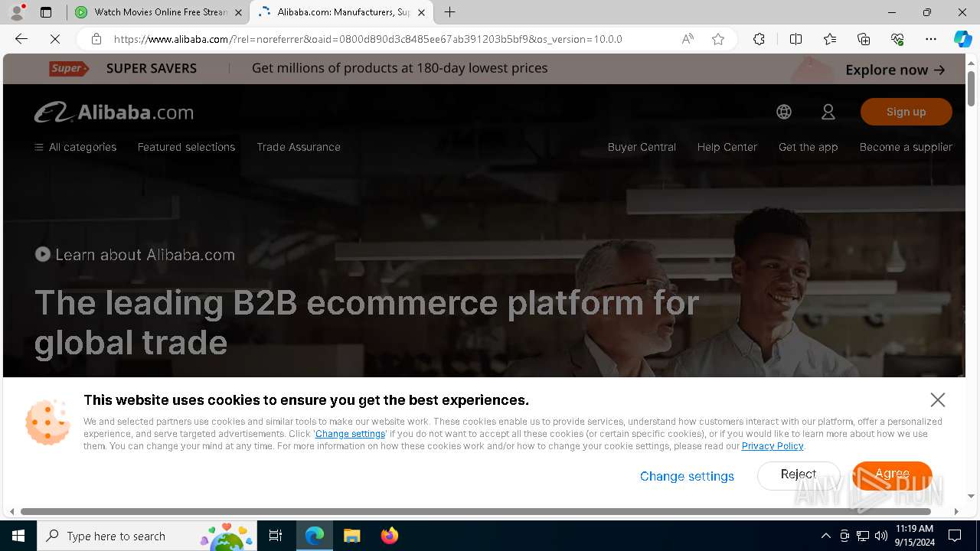The image size is (980, 551).
Task: Open Buyer Central menu
Action: (642, 147)
